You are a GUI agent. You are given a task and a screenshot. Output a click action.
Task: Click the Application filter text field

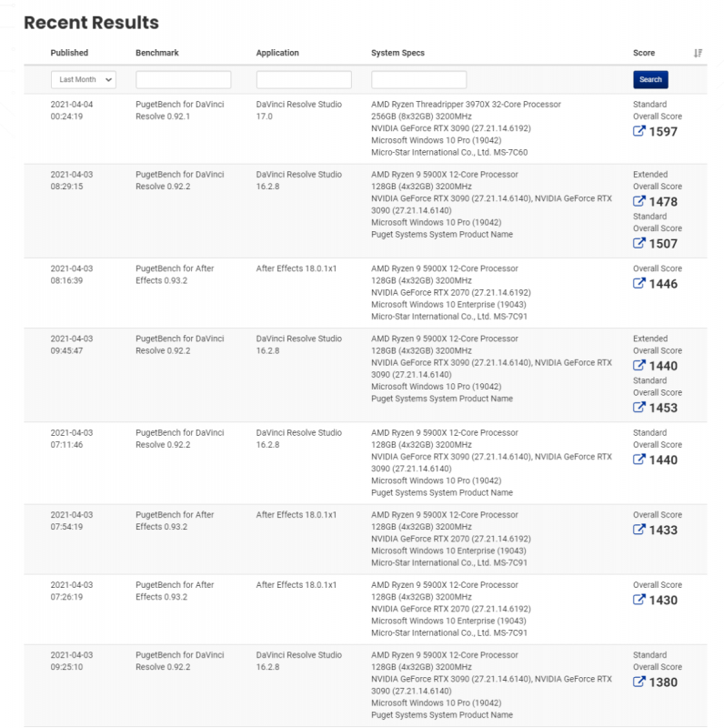point(304,80)
